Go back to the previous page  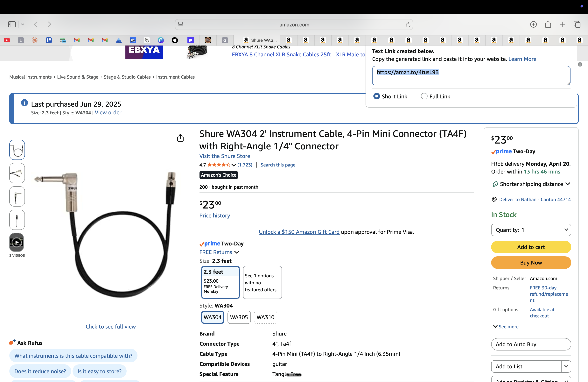pyautogui.click(x=36, y=24)
